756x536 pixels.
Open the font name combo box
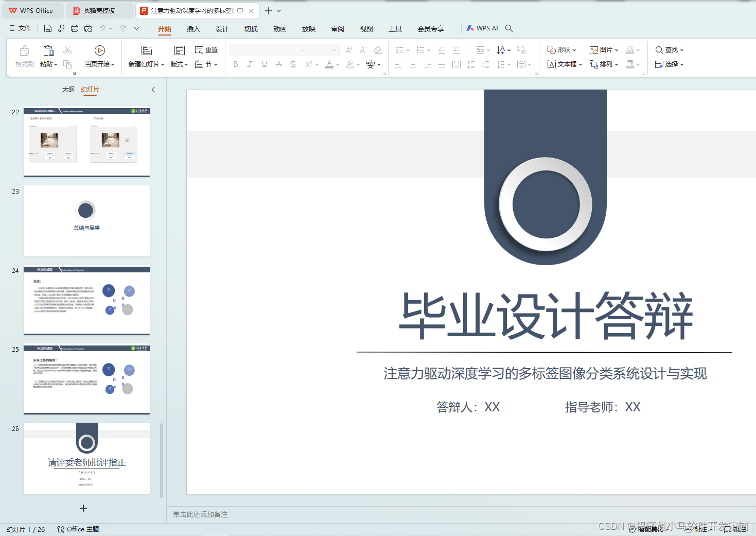click(x=268, y=49)
